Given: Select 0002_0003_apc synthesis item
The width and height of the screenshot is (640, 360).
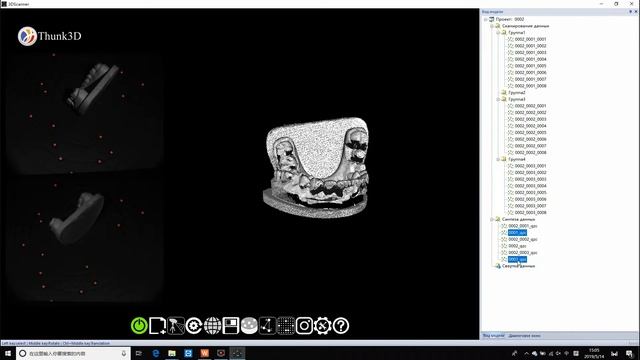Looking at the screenshot, I should click(x=522, y=253).
